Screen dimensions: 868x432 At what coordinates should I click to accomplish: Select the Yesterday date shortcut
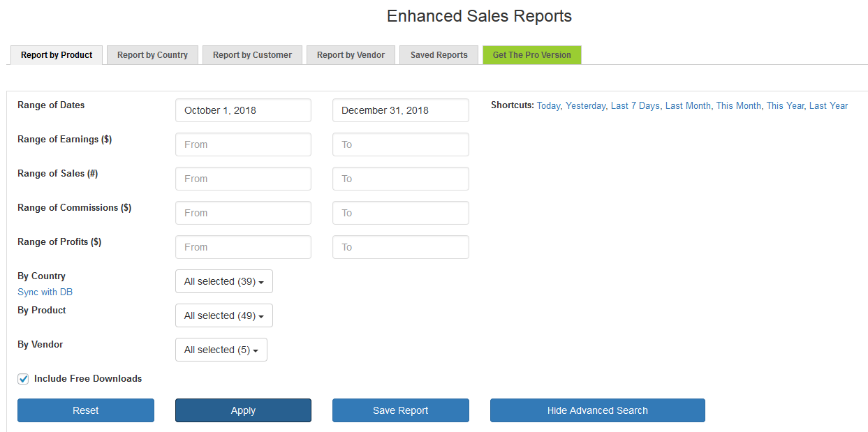(x=585, y=106)
